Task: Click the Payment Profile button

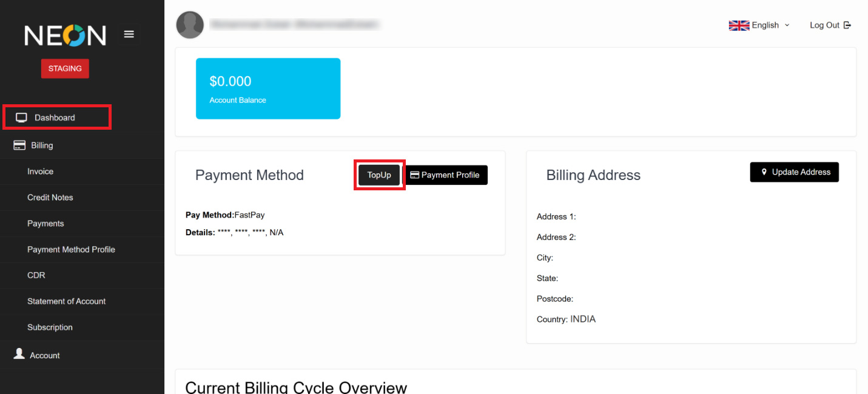Action: pyautogui.click(x=446, y=175)
